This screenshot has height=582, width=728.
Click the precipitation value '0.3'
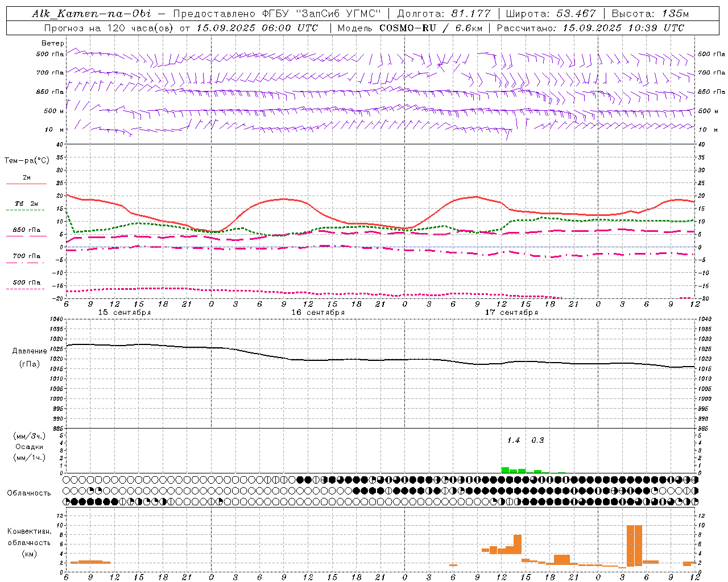coord(537,440)
